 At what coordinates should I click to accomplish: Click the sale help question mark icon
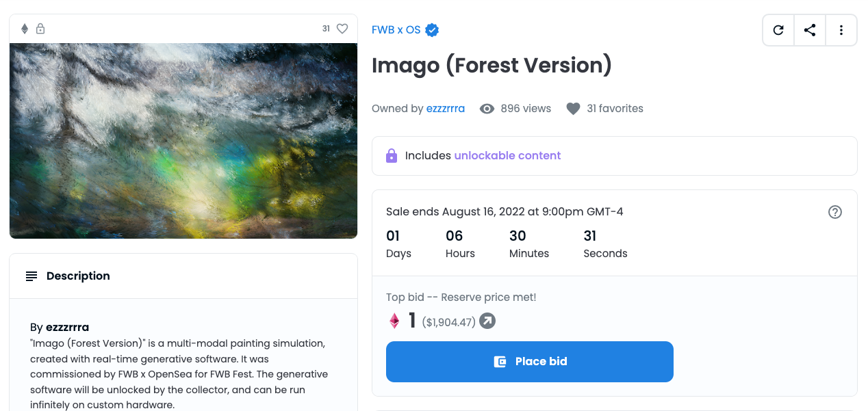coord(834,212)
